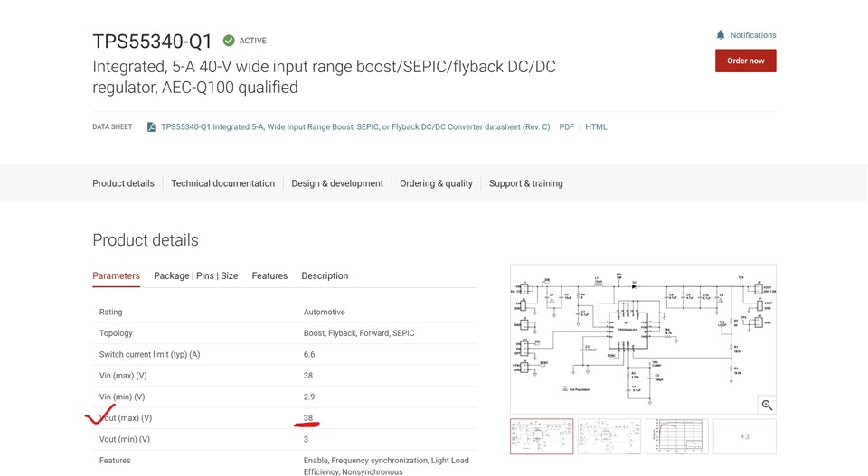Select the efficiency graph thumbnail
The width and height of the screenshot is (868, 476).
coord(677,437)
